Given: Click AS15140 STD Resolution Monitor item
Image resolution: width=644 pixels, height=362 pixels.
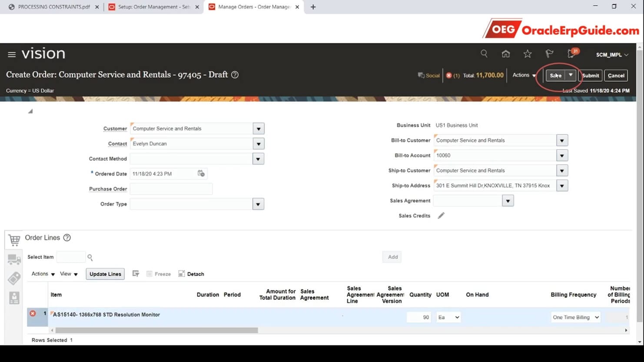Looking at the screenshot, I should pos(106,315).
